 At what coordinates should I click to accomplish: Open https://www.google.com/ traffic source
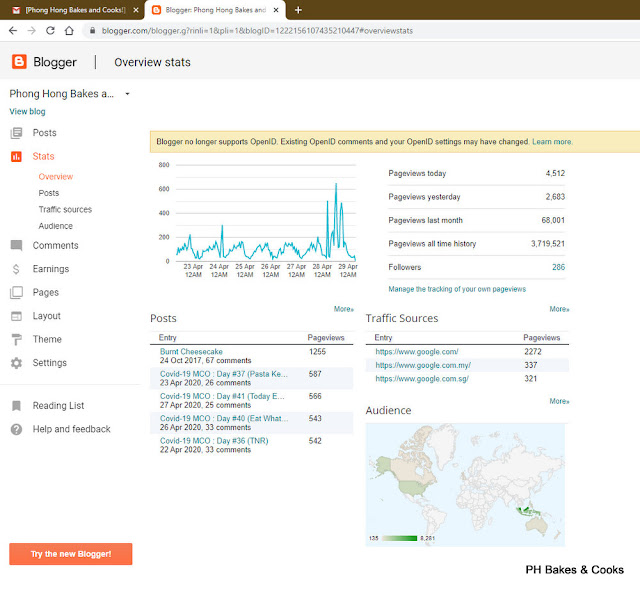coord(417,351)
